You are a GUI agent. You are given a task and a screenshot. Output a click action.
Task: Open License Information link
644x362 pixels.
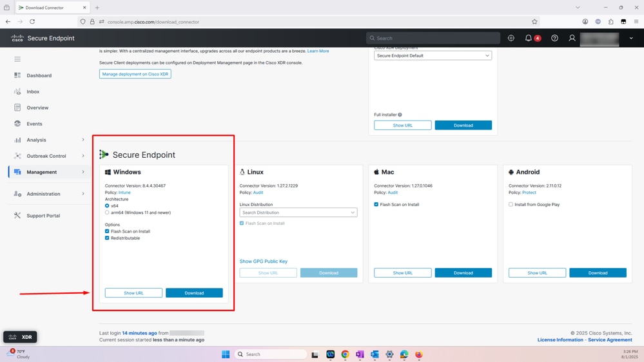click(560, 340)
